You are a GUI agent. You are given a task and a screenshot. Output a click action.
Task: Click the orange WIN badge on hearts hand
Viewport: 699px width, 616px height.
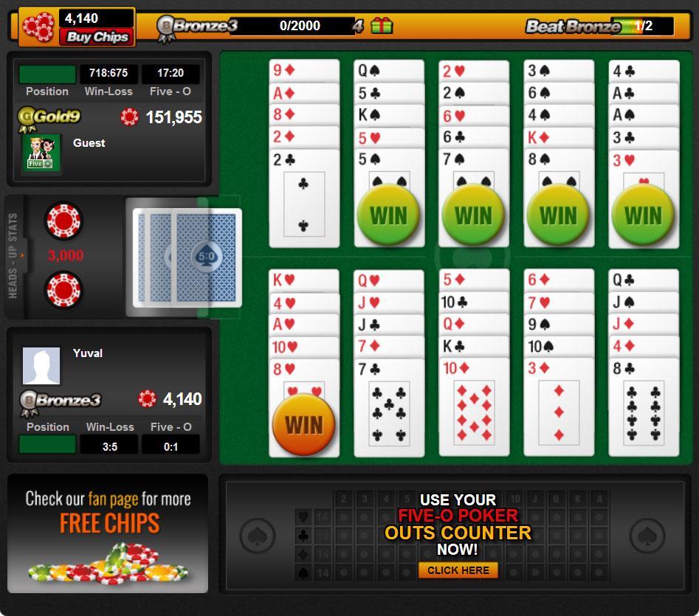(303, 424)
